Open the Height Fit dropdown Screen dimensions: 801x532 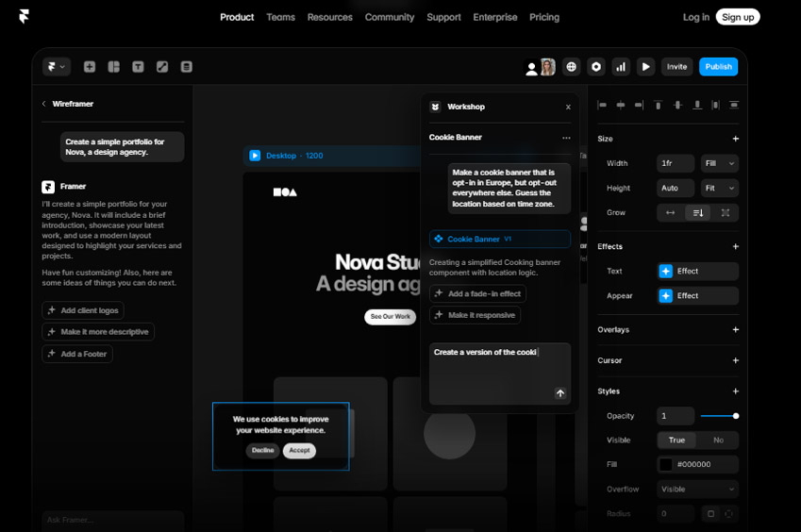tap(719, 188)
